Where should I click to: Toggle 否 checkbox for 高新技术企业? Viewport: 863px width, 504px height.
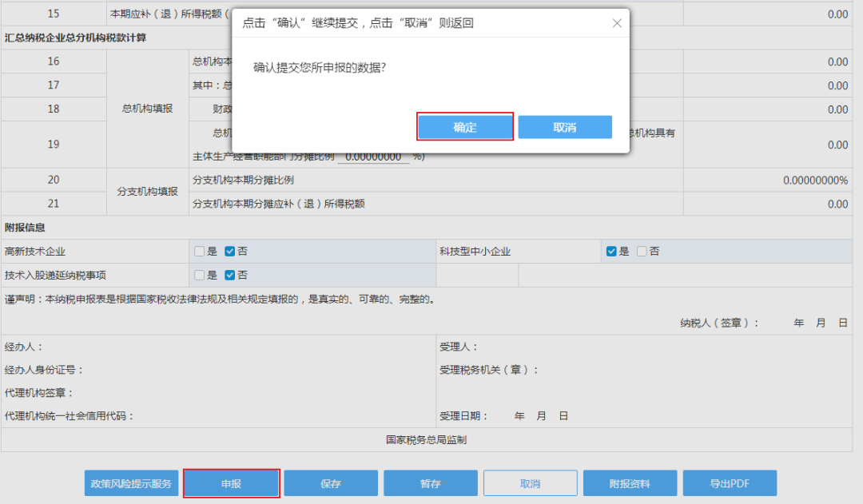point(229,252)
